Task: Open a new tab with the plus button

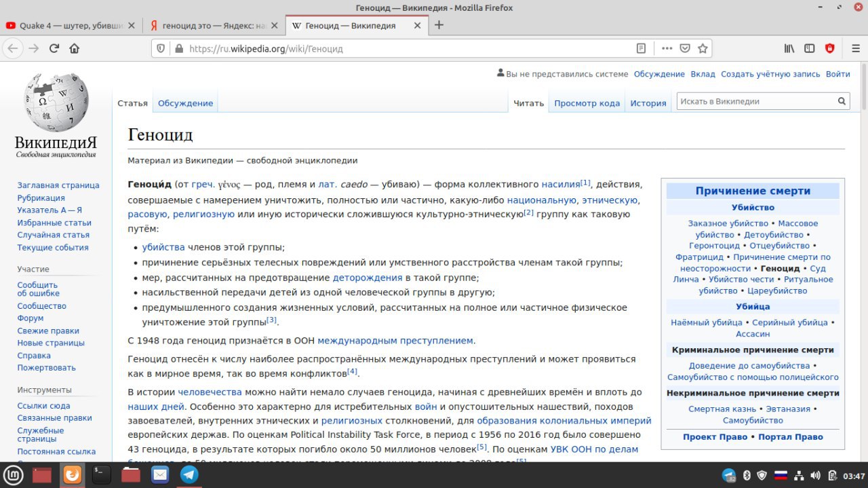Action: [439, 25]
